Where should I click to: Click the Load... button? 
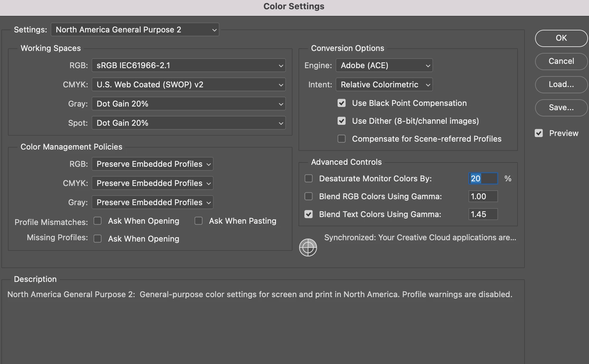(x=561, y=85)
